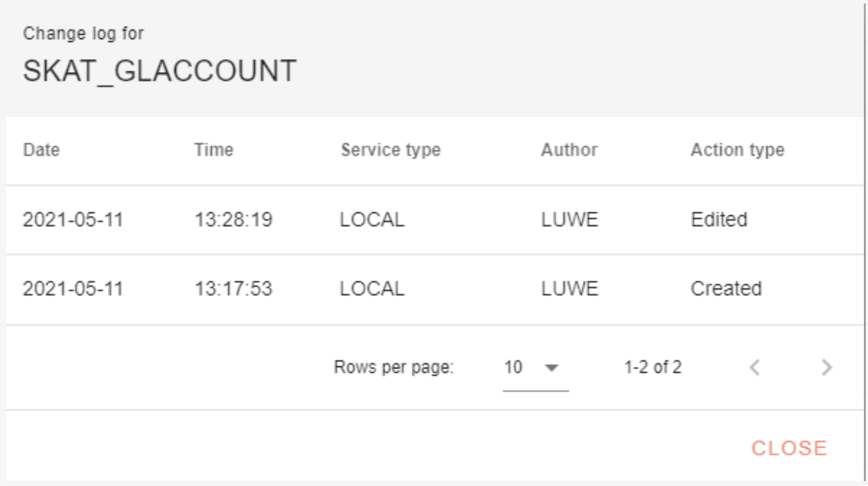Click the Service type column header
Image resolution: width=868 pixels, height=486 pixels.
(x=391, y=150)
